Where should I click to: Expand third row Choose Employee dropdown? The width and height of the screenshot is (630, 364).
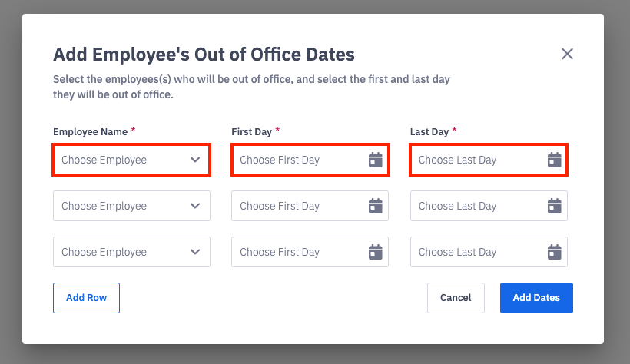[195, 252]
